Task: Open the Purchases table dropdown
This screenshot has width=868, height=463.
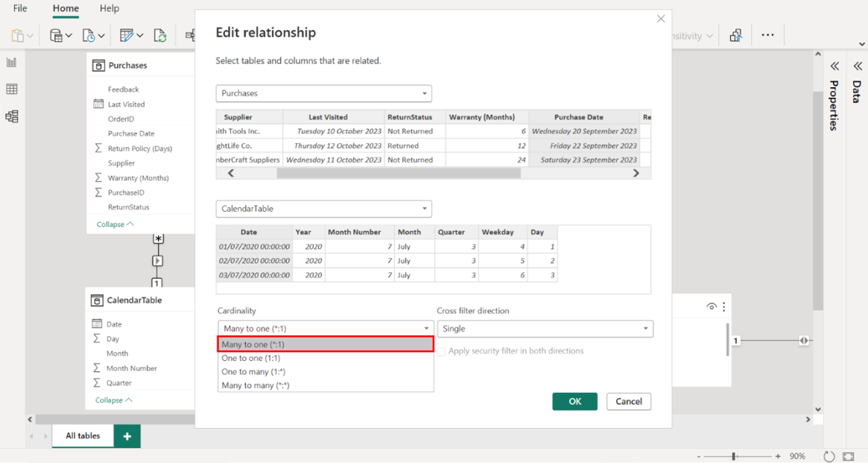Action: [323, 93]
